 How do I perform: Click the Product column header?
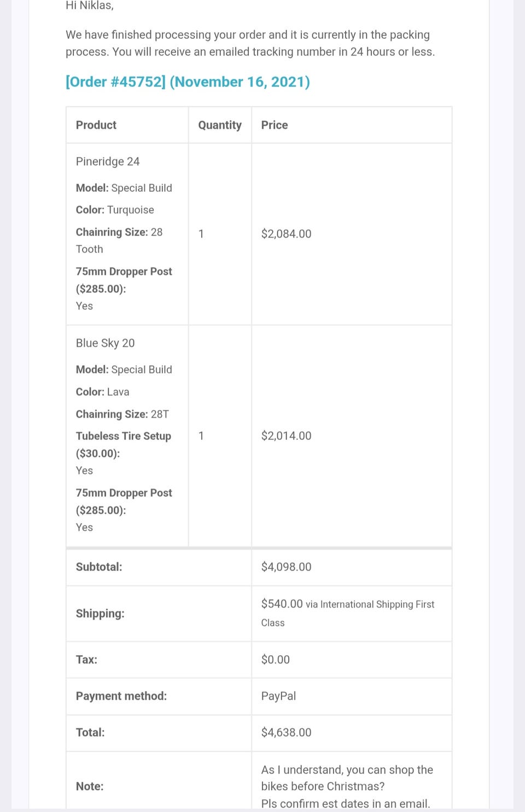[96, 125]
